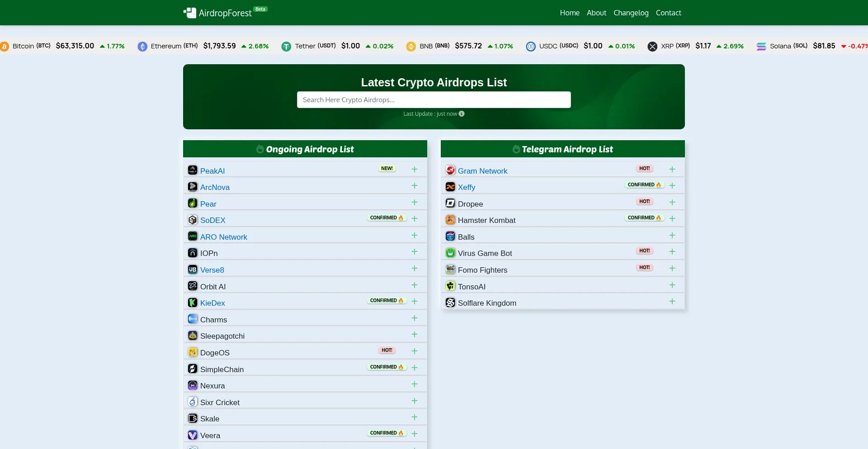The height and width of the screenshot is (449, 868).
Task: Expand the ArcNova row details
Action: pos(415,186)
